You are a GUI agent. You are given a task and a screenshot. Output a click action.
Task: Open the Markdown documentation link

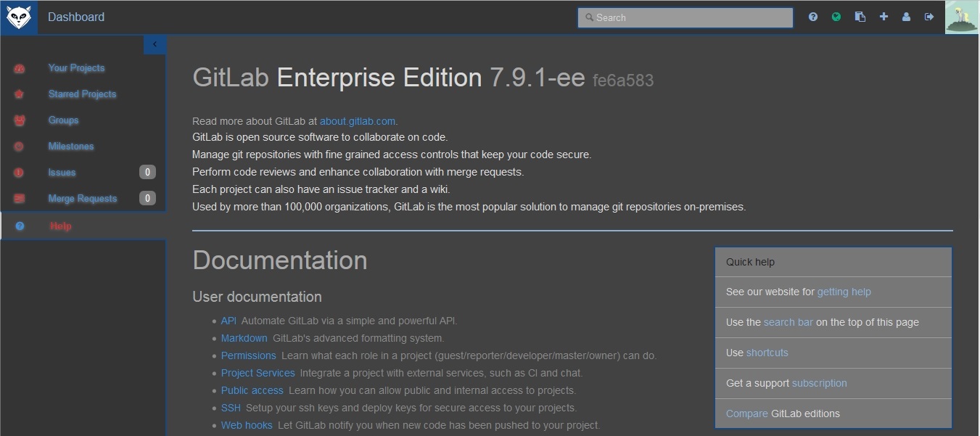pos(244,338)
